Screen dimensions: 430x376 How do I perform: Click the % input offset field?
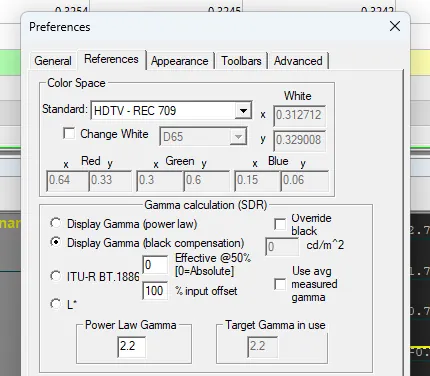pos(155,291)
